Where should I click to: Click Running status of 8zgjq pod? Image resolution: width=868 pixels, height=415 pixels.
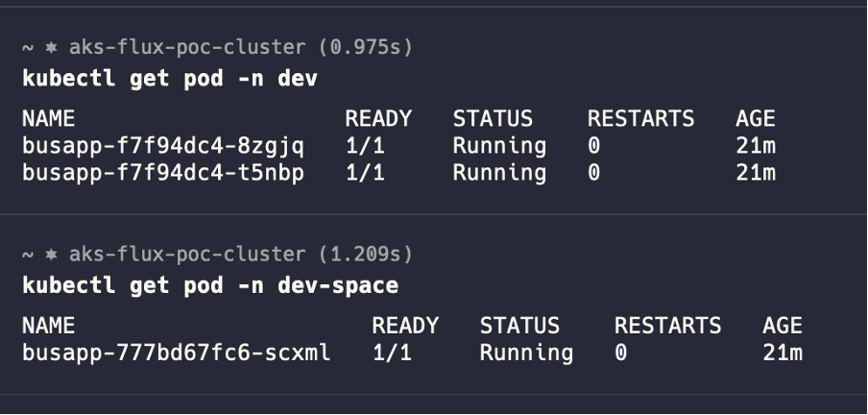click(x=499, y=146)
